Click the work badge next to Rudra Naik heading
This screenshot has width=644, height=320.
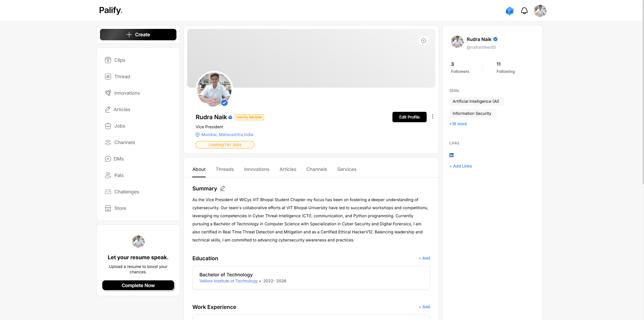[x=230, y=117]
